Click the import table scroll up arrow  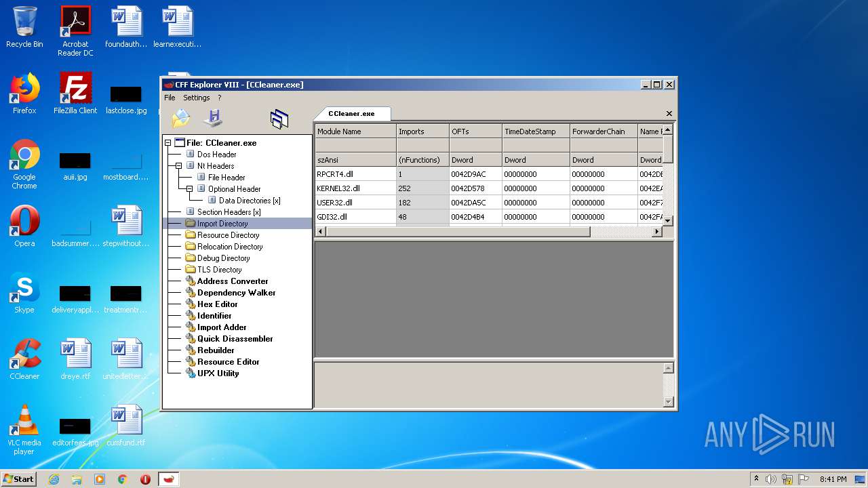point(667,129)
